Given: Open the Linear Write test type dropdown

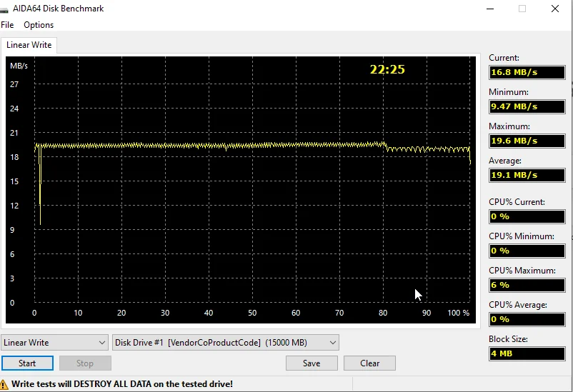Looking at the screenshot, I should click(x=54, y=343).
